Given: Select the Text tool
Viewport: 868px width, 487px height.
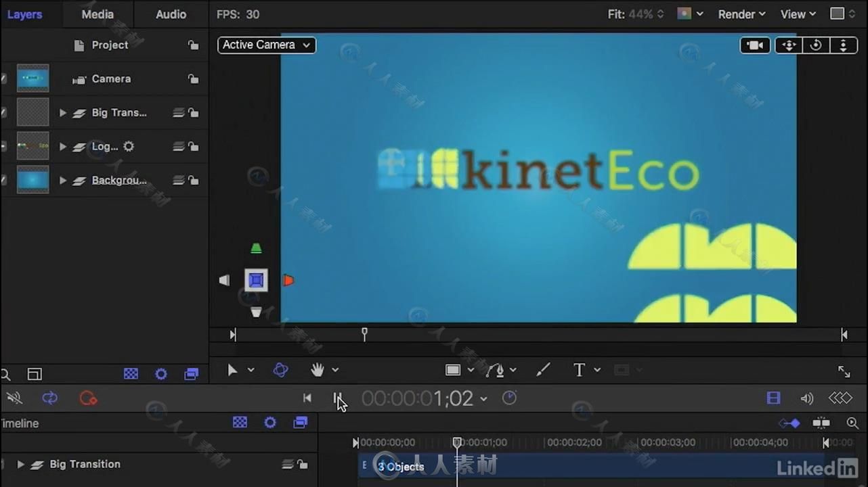Looking at the screenshot, I should [x=580, y=370].
